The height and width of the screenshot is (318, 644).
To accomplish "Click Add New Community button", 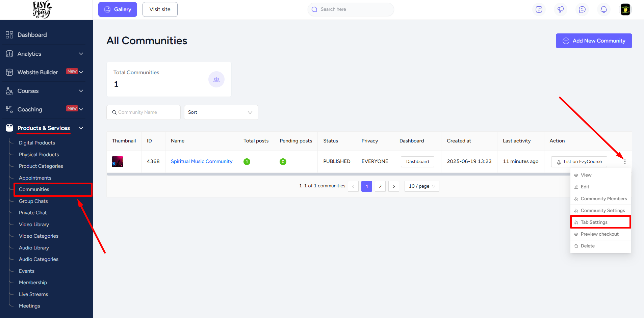I will (594, 41).
